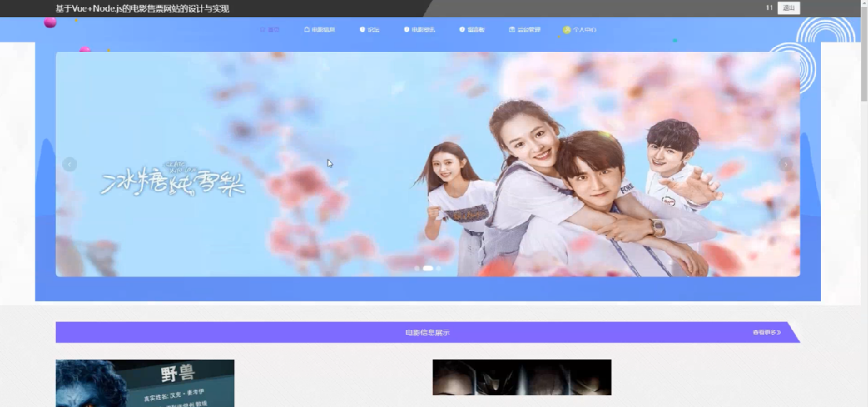Open the dark faces movie poster

coord(522,377)
